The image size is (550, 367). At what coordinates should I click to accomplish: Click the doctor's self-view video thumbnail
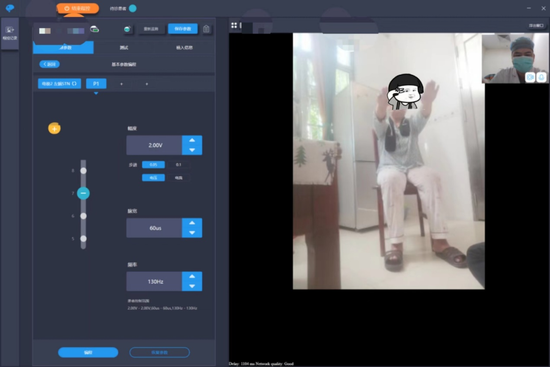tap(515, 58)
